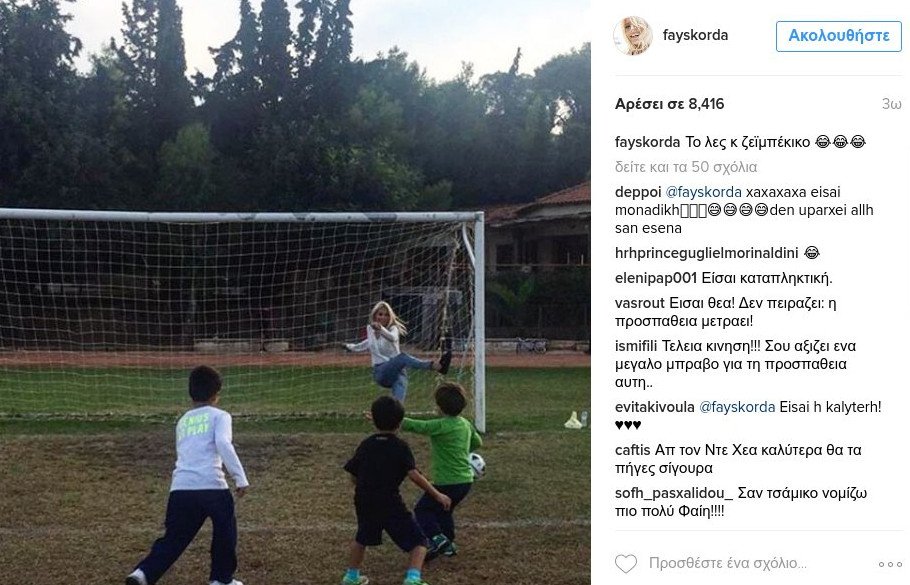Viewport: 910px width, 585px height.
Task: Open fayskorda username in post header
Action: (x=695, y=35)
